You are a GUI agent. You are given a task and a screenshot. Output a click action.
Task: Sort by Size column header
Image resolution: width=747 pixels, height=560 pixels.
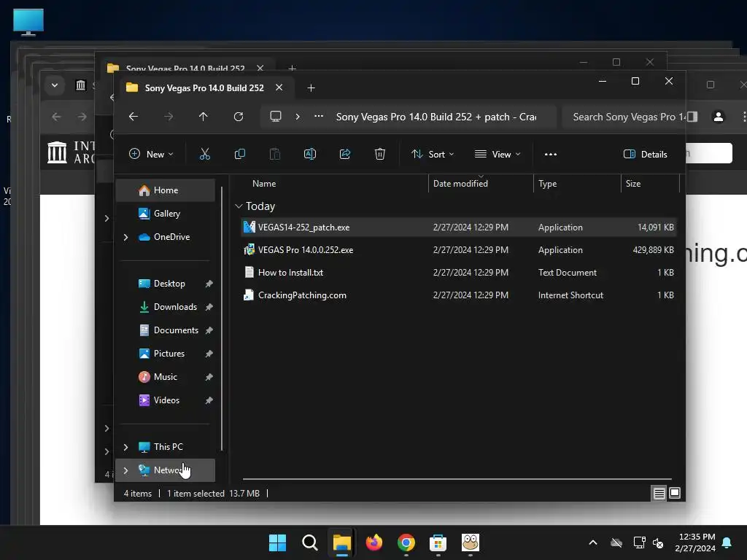[633, 184]
